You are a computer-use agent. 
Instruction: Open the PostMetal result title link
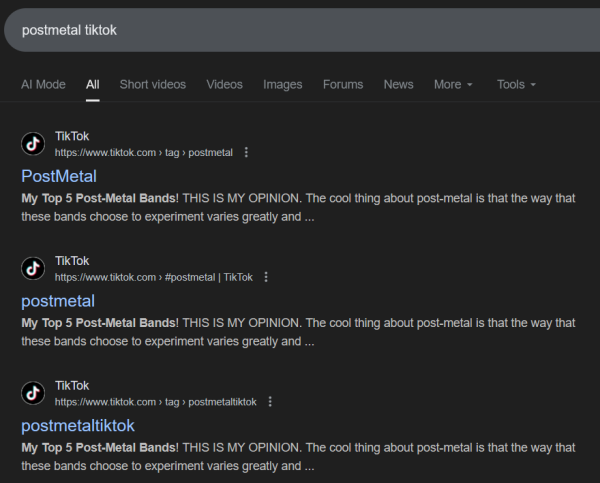click(59, 177)
